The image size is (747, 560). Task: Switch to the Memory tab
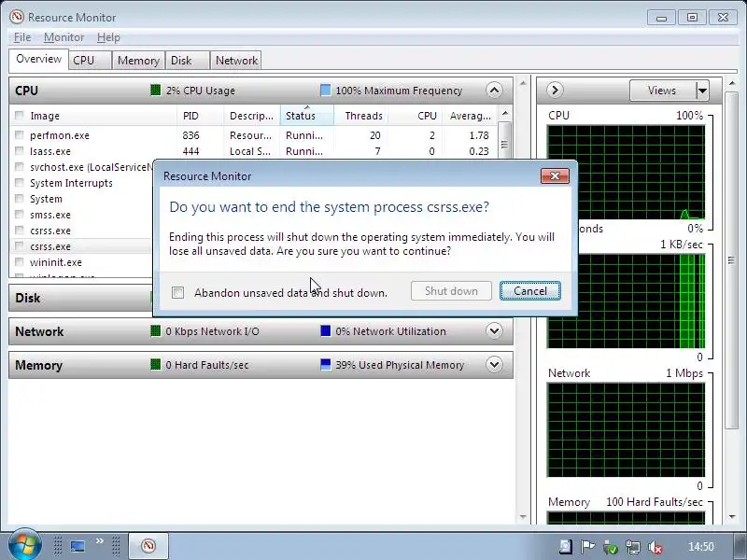coord(138,61)
